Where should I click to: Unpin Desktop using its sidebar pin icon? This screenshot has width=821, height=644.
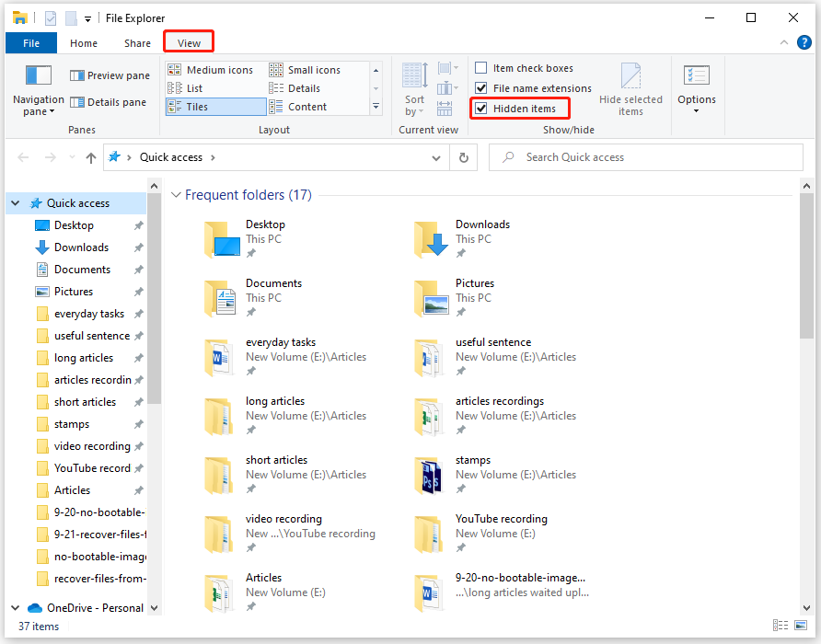[x=138, y=225]
